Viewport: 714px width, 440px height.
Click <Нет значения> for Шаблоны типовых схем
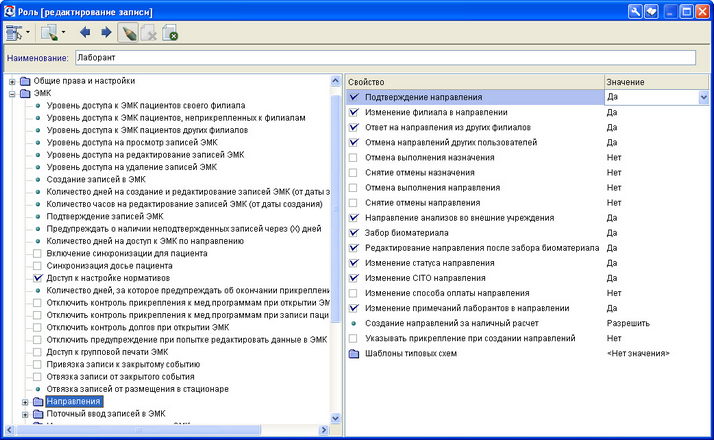638,353
